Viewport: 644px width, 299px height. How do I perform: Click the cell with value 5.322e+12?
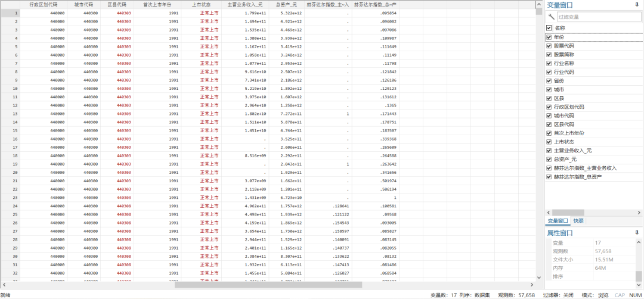pos(286,13)
